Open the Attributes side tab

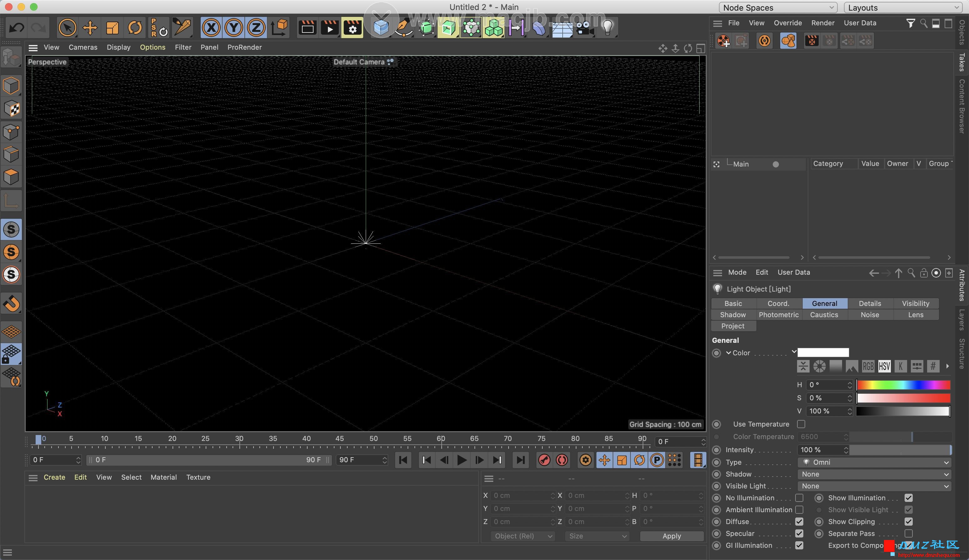tap(962, 285)
